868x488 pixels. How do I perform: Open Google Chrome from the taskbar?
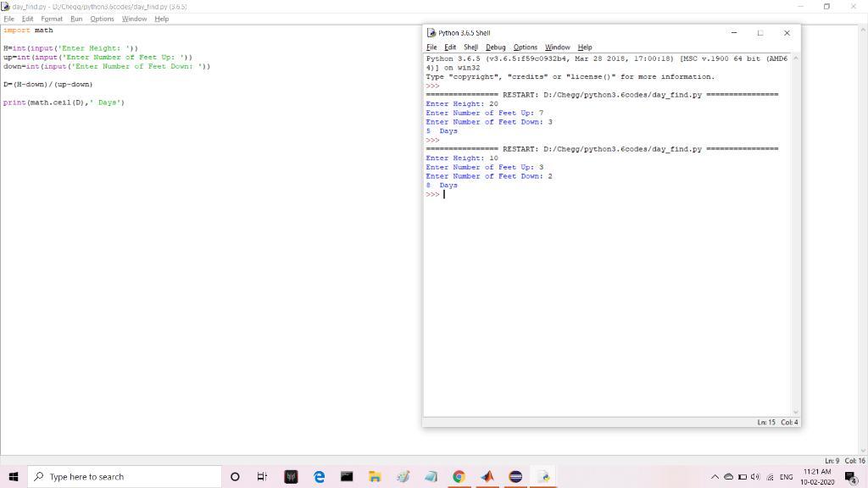[x=459, y=477]
